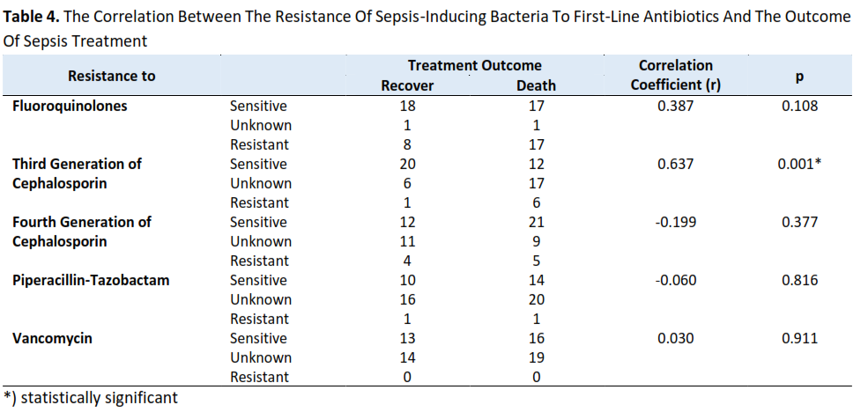The height and width of the screenshot is (412, 868).
Task: Click the 'Third Generation of Cephalosporin' label
Action: (77, 173)
